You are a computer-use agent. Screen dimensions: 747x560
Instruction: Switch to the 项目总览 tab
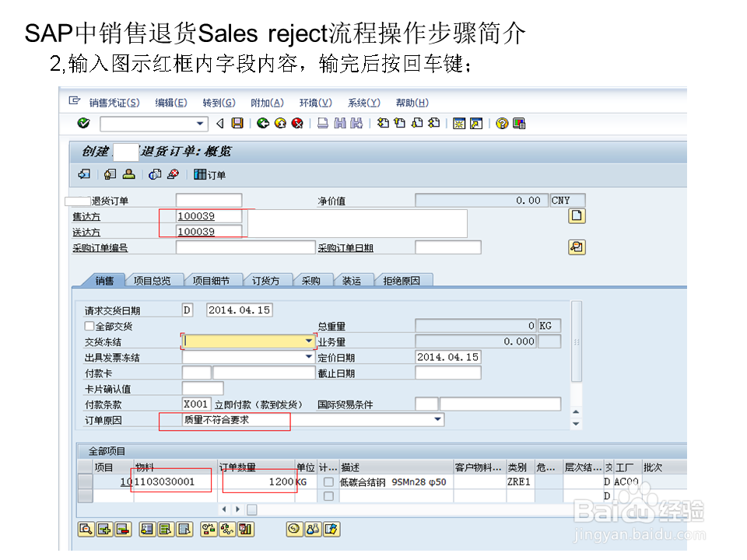click(152, 281)
